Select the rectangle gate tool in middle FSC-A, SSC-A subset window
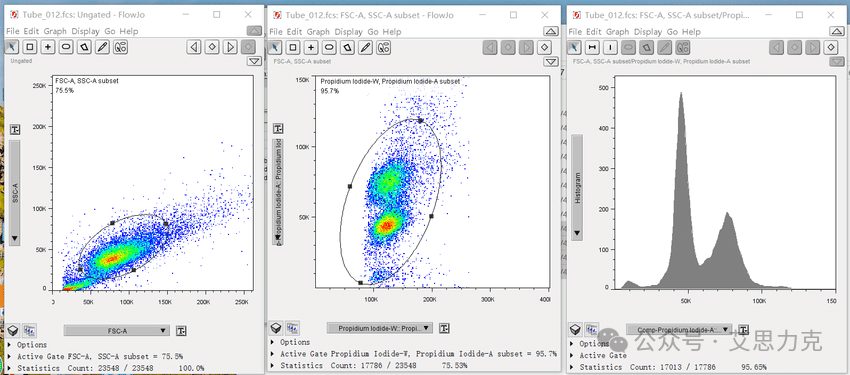The height and width of the screenshot is (375, 850). pyautogui.click(x=293, y=47)
